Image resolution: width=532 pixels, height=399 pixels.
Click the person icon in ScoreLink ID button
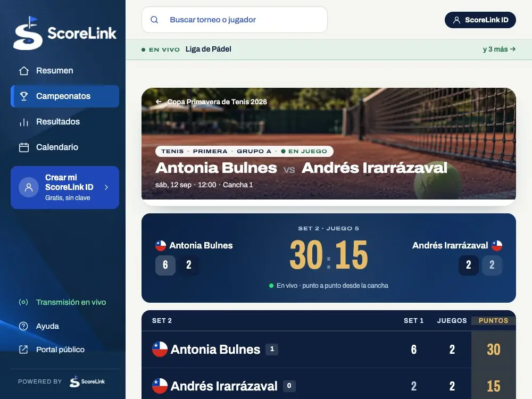[x=456, y=20]
